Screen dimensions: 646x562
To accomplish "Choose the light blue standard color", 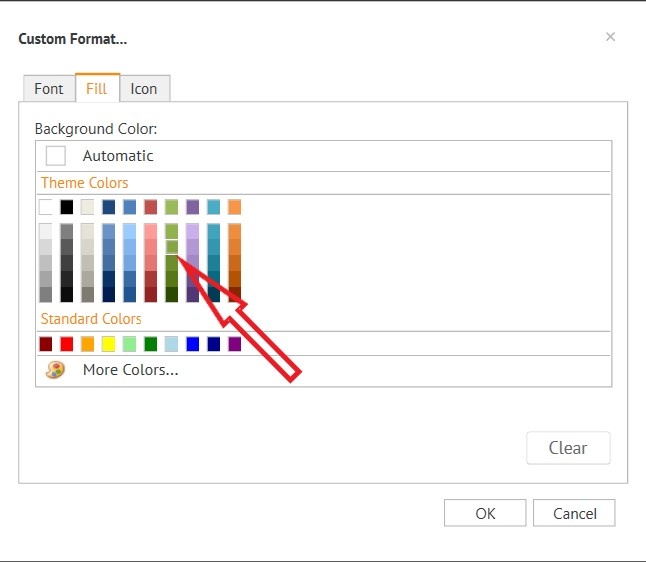I will 172,344.
